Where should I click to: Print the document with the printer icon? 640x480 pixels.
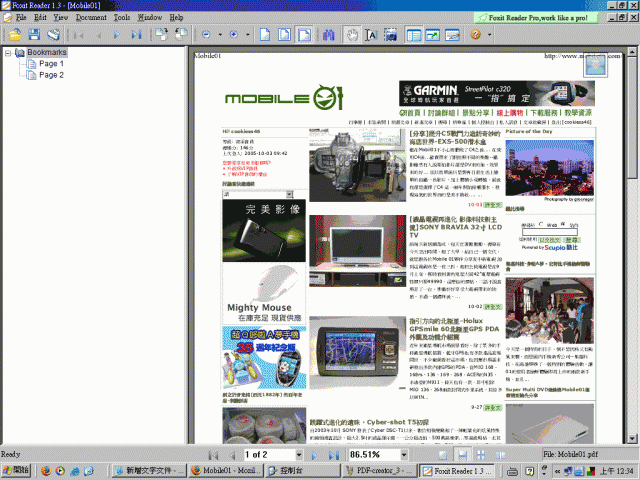(53, 35)
